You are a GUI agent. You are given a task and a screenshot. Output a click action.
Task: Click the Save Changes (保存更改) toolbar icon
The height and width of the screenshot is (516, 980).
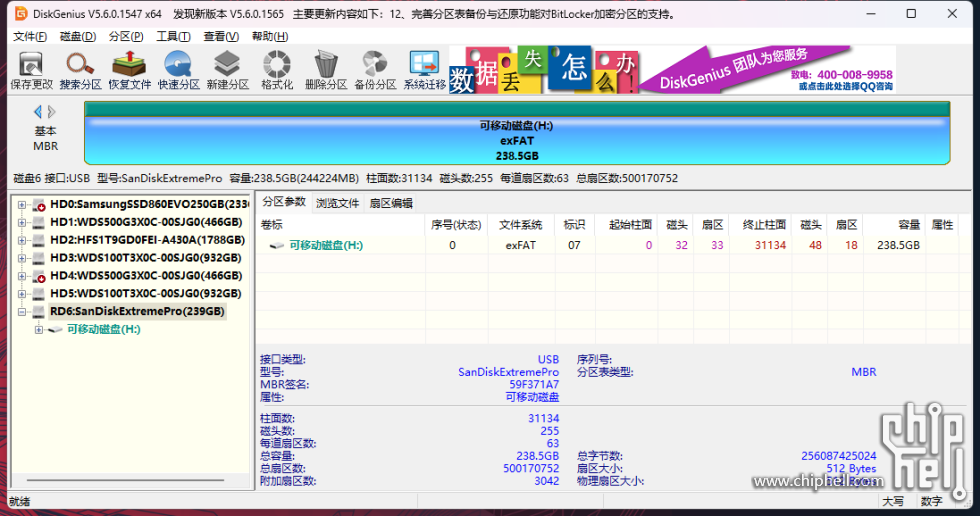pyautogui.click(x=31, y=71)
